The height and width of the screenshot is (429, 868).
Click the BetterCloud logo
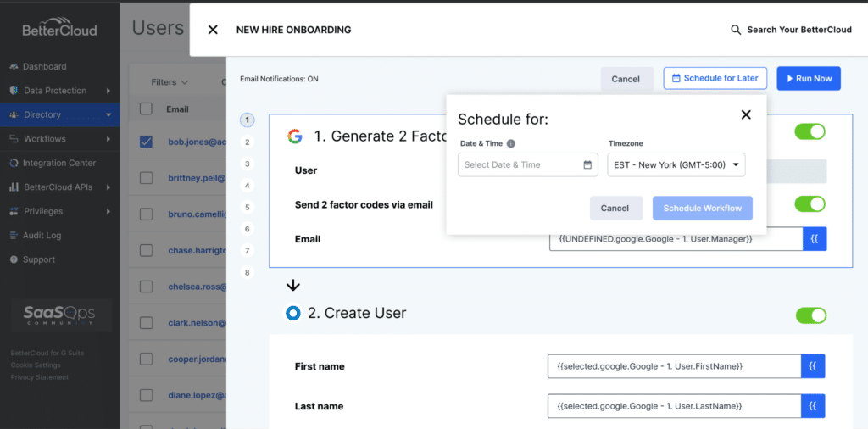coord(59,26)
